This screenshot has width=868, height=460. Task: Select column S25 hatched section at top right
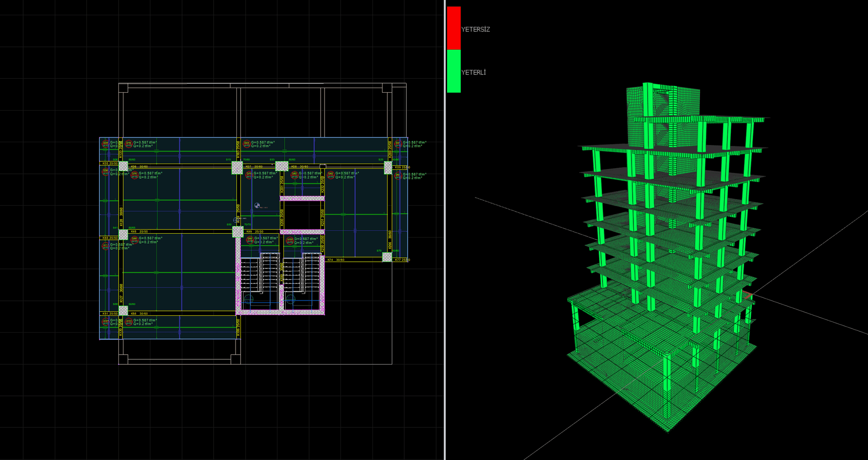coord(388,168)
